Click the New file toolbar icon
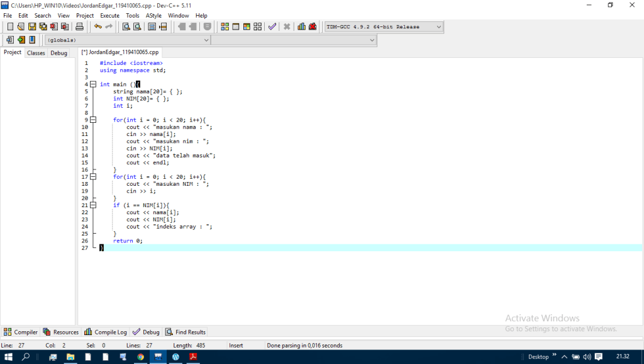644x364 pixels. pyautogui.click(x=10, y=26)
